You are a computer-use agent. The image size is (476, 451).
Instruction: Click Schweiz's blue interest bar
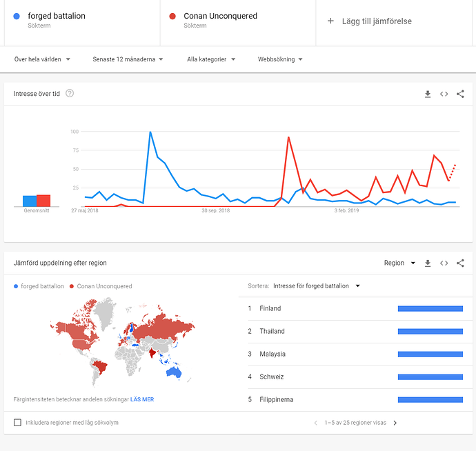(430, 377)
